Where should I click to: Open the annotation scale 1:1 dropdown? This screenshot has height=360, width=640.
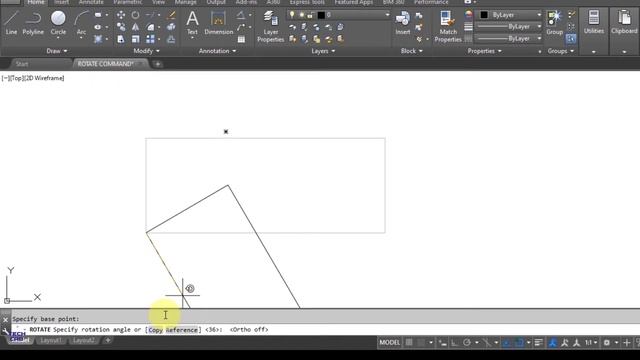point(591,342)
